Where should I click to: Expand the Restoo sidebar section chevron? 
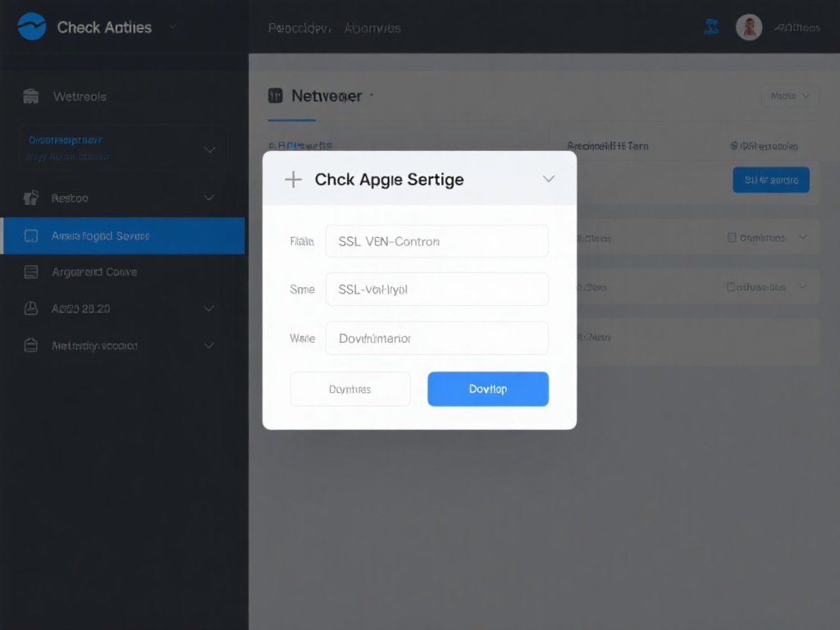point(209,198)
